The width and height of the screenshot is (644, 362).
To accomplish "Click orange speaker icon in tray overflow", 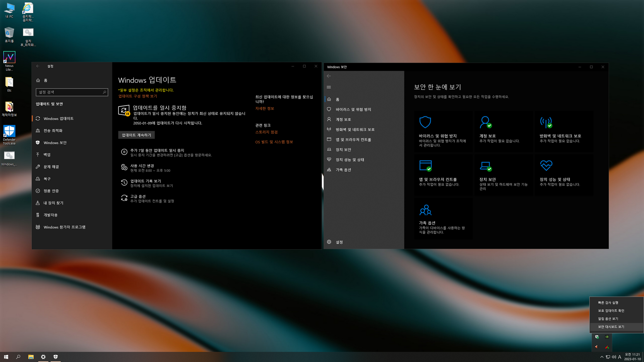I will (597, 347).
